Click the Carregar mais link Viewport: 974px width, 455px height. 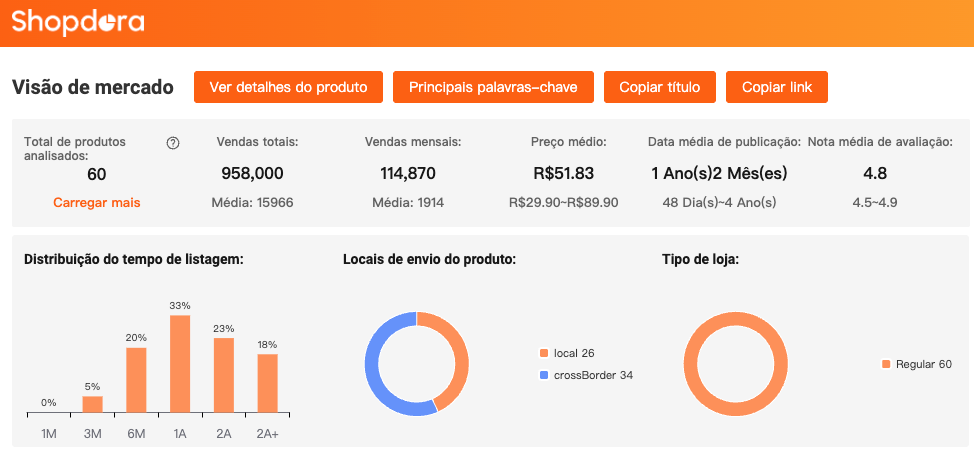point(97,203)
